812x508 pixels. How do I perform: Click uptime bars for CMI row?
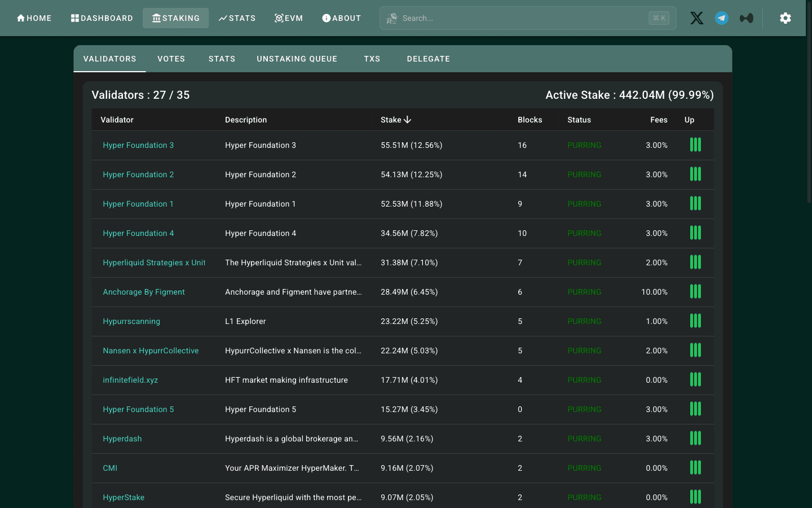coord(695,468)
